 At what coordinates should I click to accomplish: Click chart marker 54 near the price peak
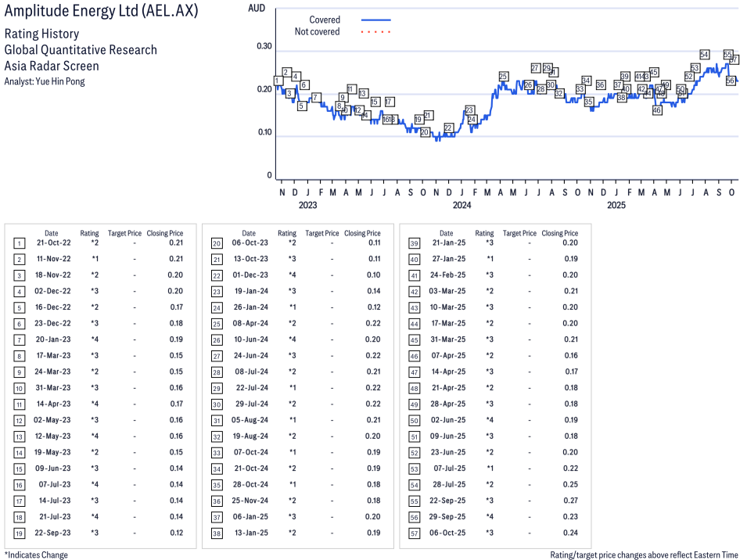tap(704, 55)
